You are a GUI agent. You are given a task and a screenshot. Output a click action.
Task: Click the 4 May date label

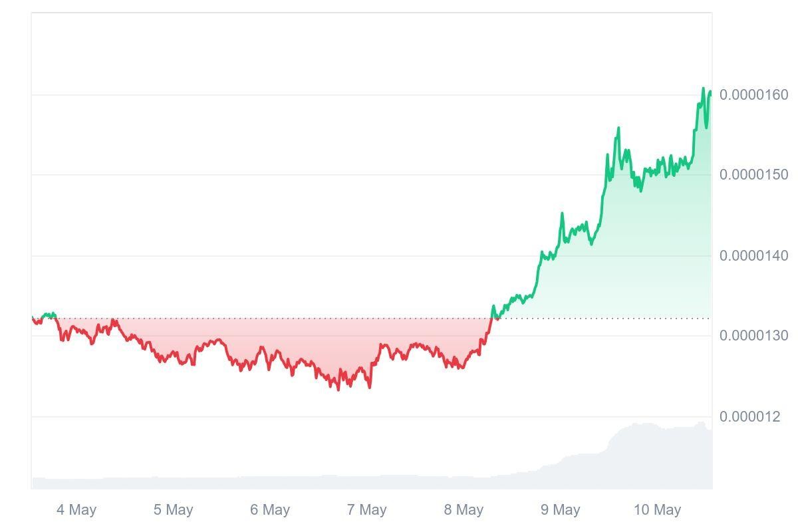[76, 510]
